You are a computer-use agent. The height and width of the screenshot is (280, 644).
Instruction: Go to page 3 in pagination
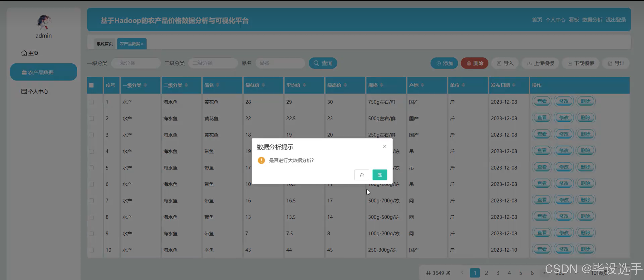pyautogui.click(x=498, y=273)
